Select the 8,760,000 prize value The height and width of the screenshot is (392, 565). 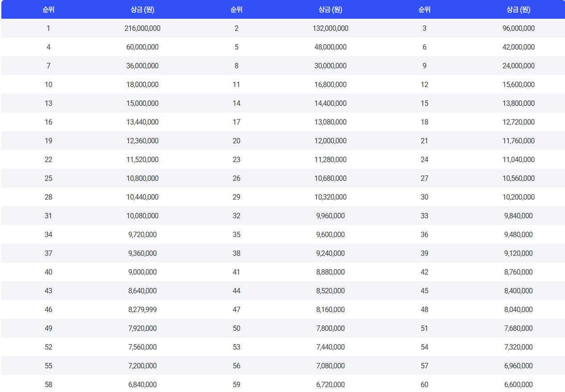click(x=519, y=272)
